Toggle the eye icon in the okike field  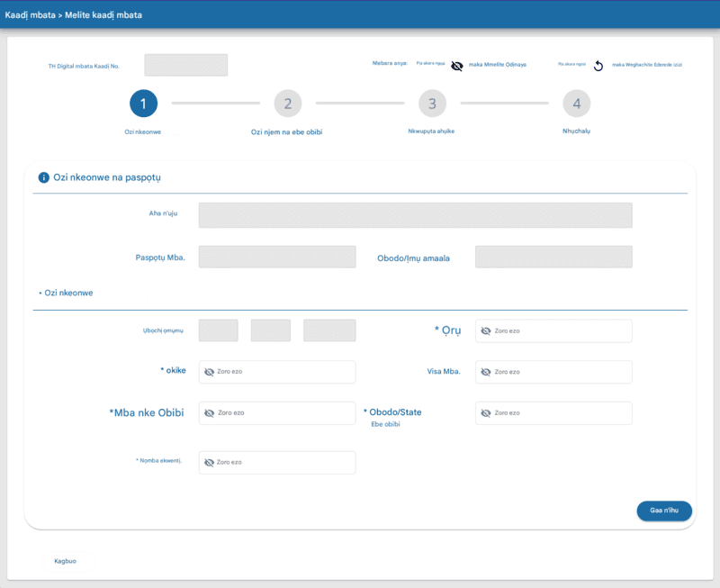click(209, 372)
